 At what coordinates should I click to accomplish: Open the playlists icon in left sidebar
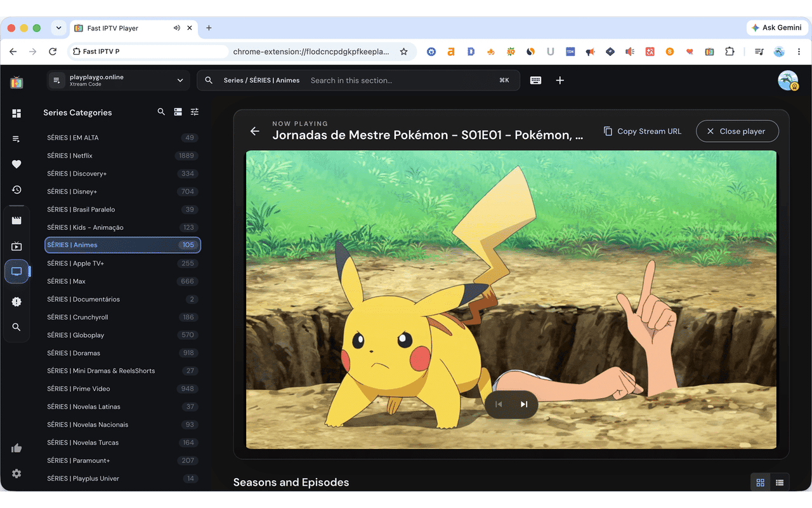point(16,138)
